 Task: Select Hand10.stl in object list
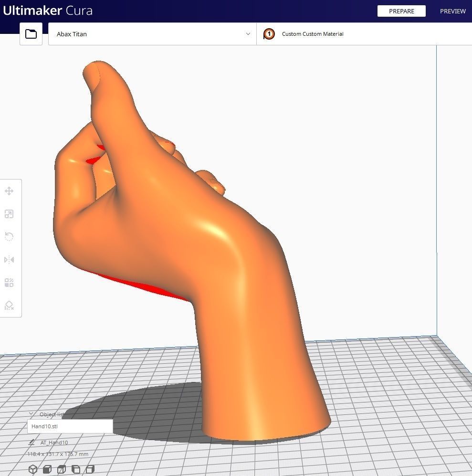pos(70,426)
